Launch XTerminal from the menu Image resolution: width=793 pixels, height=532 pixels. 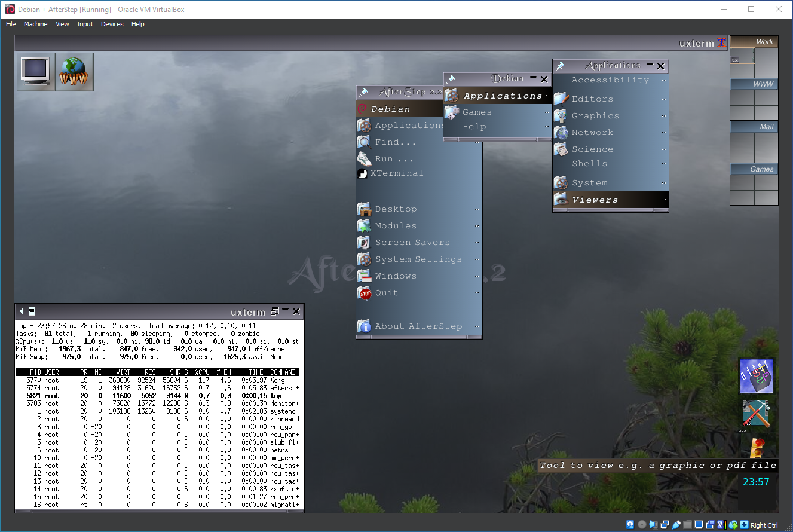396,173
